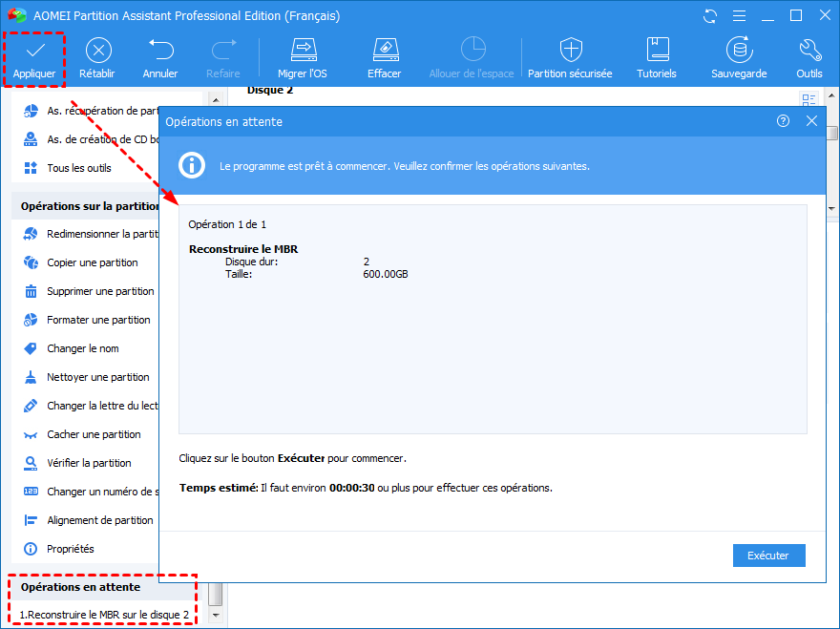
Task: Maximize the AOMEI window
Action: coord(797,16)
